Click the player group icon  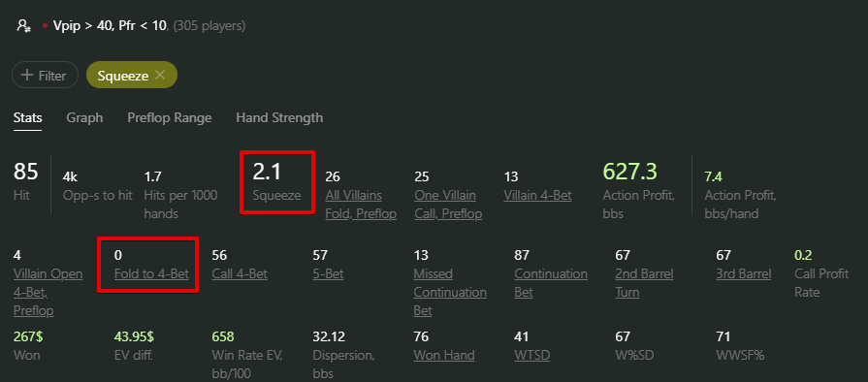coord(23,26)
